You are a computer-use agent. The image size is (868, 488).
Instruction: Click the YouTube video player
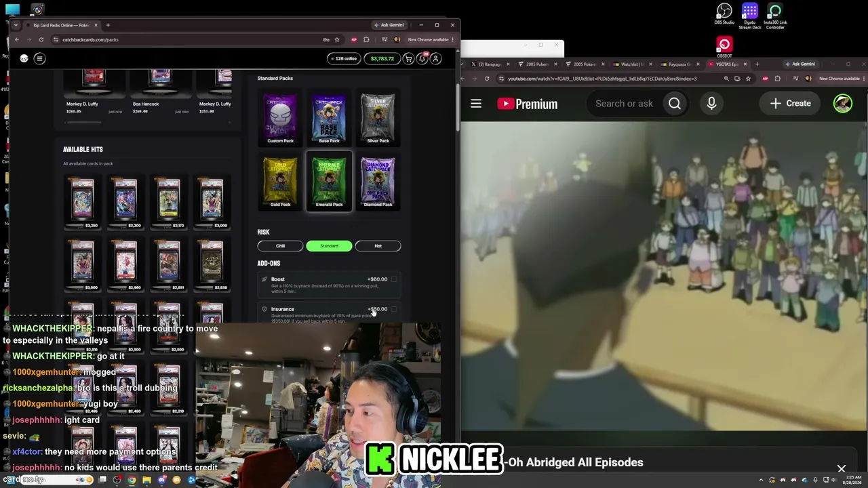tap(664, 276)
